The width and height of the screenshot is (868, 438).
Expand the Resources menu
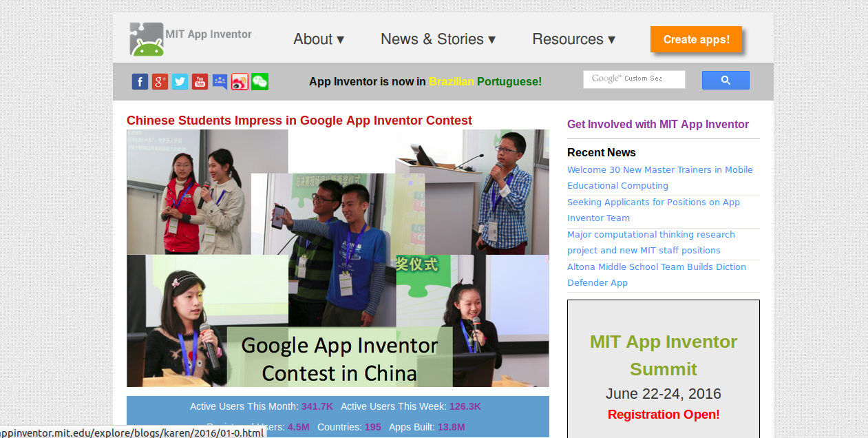pyautogui.click(x=573, y=39)
